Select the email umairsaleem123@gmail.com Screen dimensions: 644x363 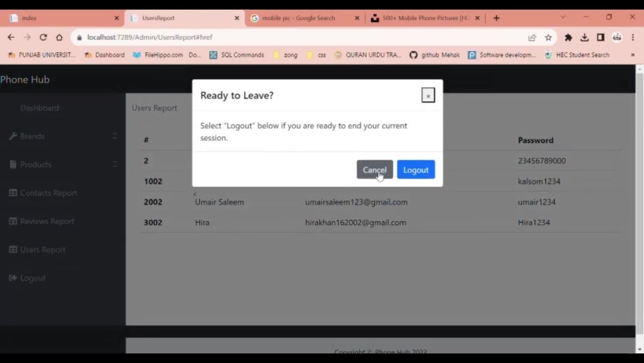pos(356,202)
